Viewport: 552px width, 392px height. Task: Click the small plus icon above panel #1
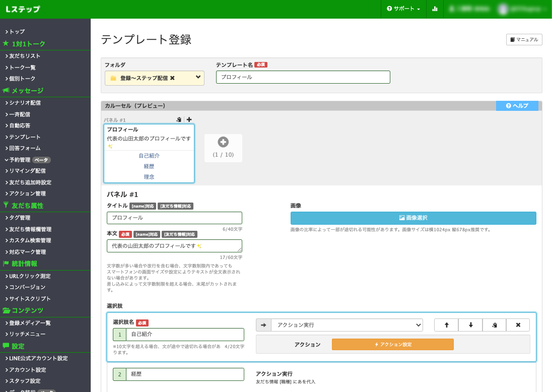click(189, 120)
